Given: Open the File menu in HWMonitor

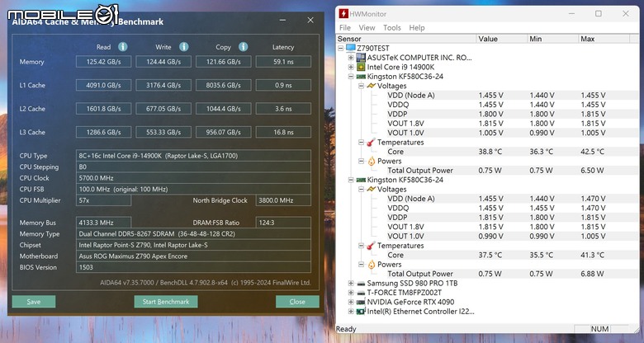Looking at the screenshot, I should 345,27.
